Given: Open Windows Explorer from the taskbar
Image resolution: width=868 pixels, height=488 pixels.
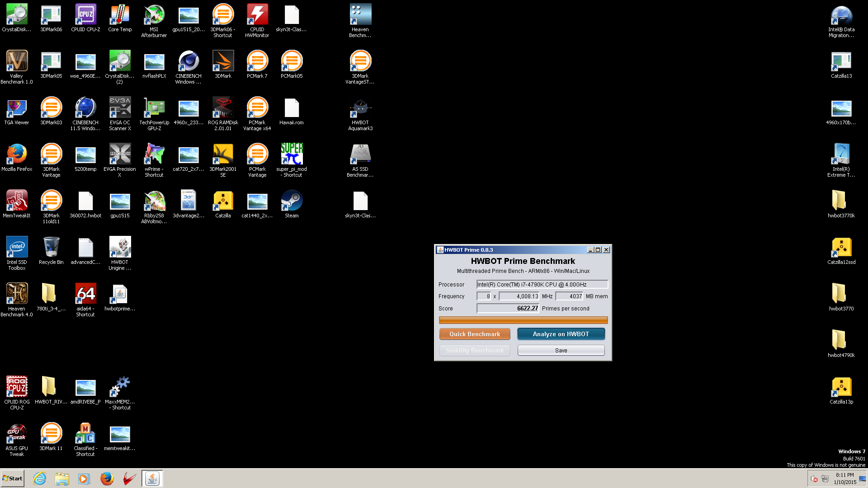Looking at the screenshot, I should tap(62, 479).
